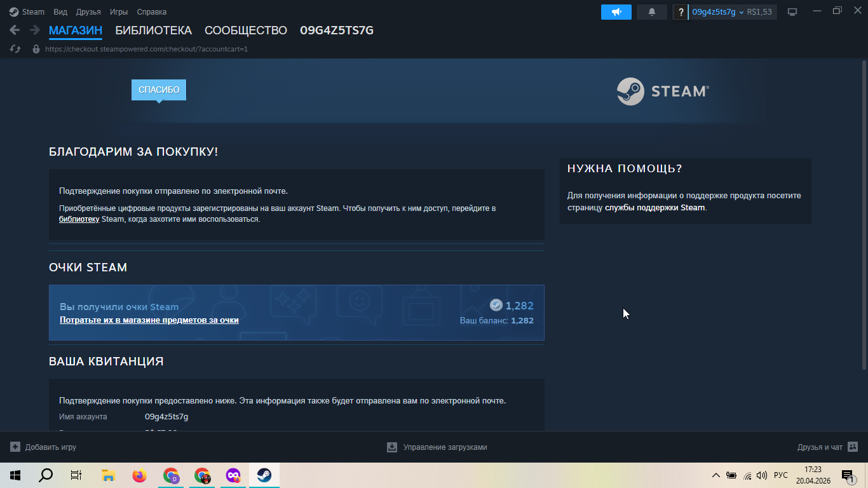Click the R$1,53 wallet balance
Viewport: 868px width, 488px height.
[759, 12]
